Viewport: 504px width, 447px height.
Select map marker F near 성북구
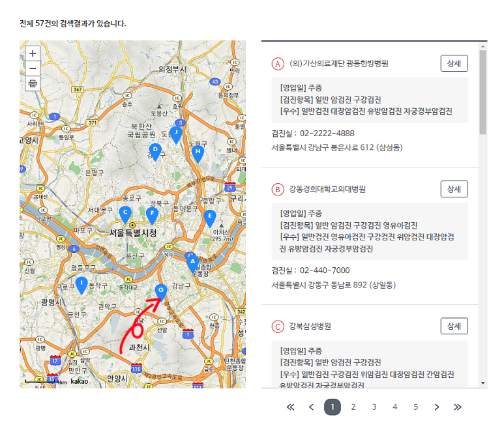[152, 216]
